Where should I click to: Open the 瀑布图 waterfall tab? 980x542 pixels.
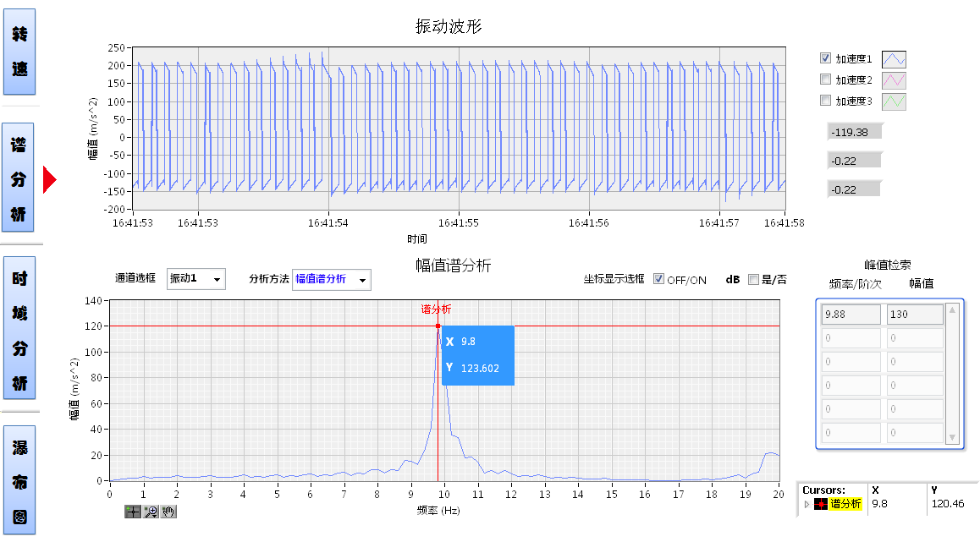(19, 480)
